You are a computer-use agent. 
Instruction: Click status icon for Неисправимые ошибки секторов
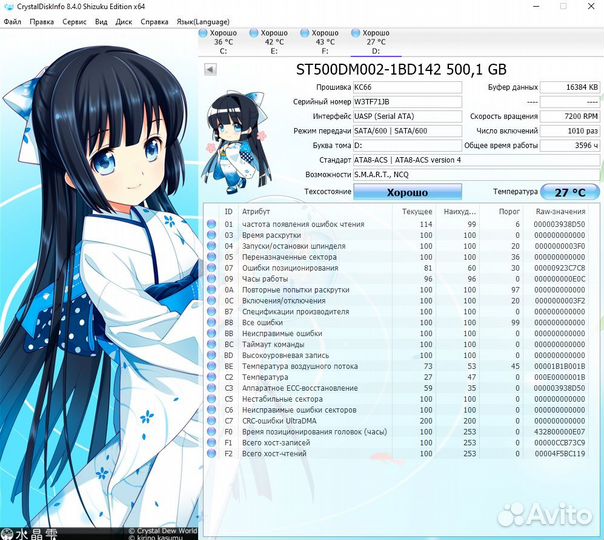(211, 410)
